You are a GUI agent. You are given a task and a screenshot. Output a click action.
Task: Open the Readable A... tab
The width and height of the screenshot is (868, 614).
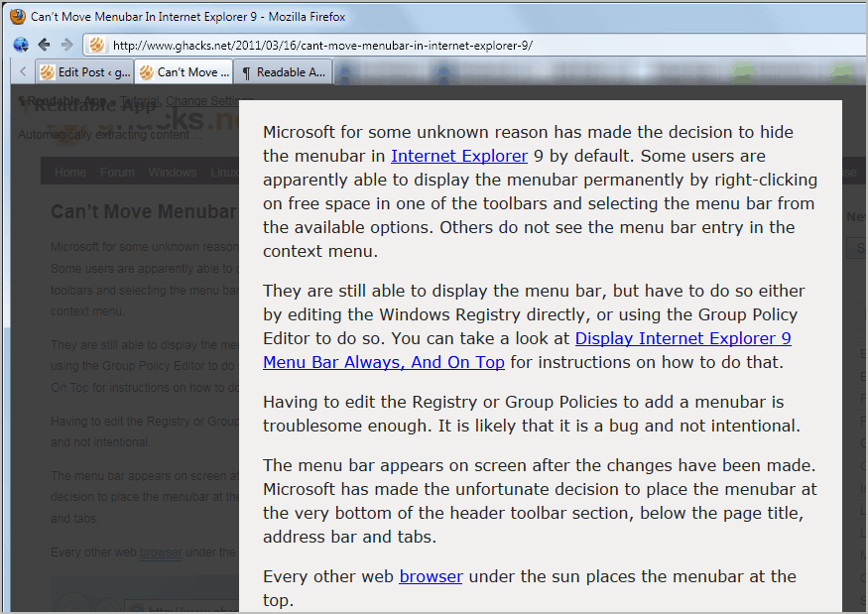coord(283,72)
